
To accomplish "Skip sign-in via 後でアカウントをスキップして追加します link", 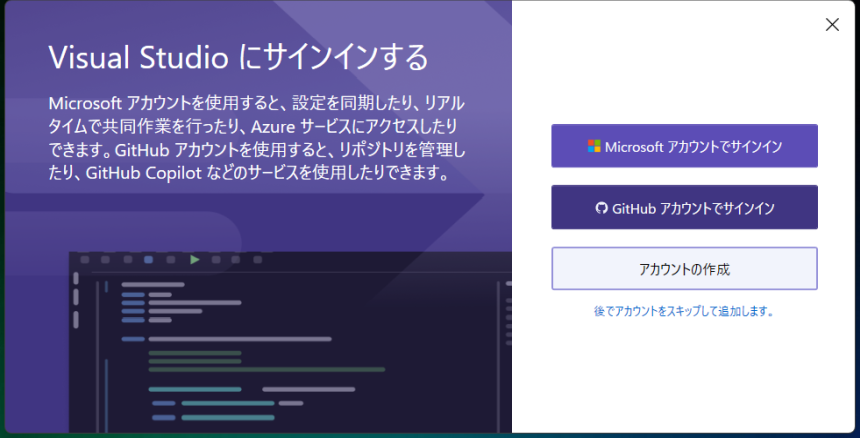I will click(x=683, y=311).
